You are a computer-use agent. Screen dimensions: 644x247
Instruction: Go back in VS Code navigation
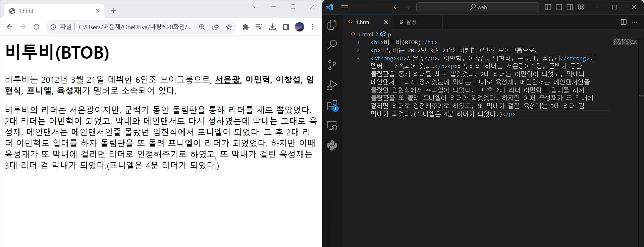point(396,7)
